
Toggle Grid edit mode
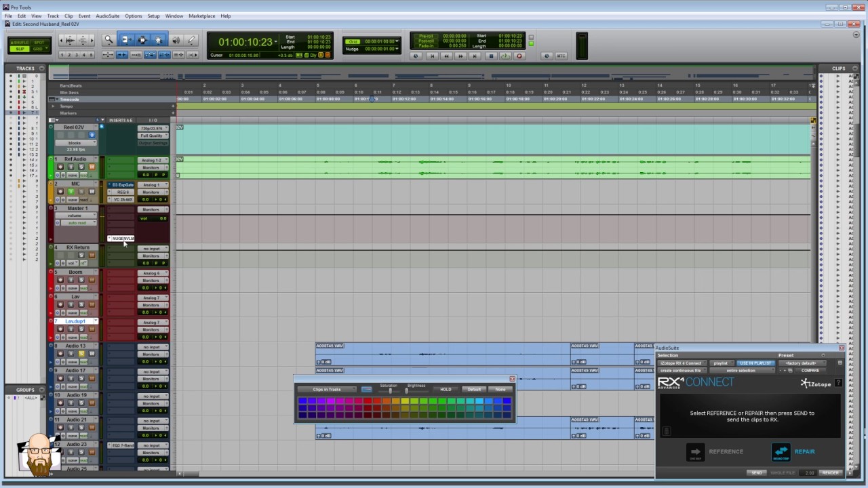[37, 49]
